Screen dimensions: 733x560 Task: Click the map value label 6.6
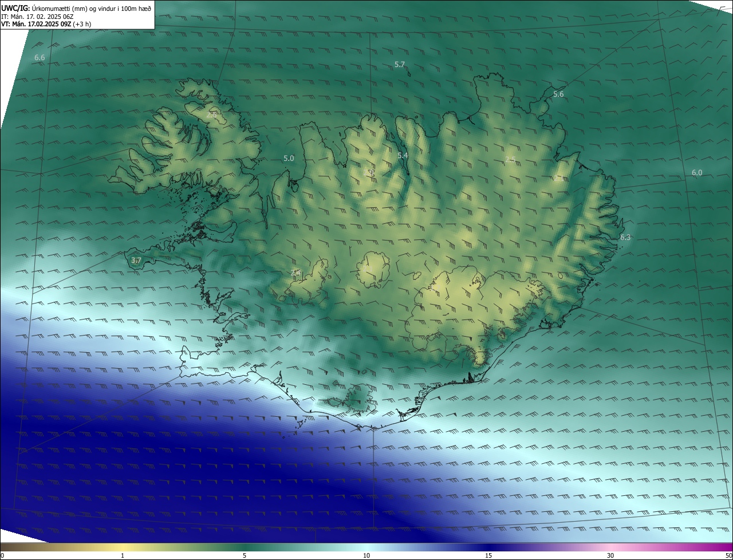[40, 57]
